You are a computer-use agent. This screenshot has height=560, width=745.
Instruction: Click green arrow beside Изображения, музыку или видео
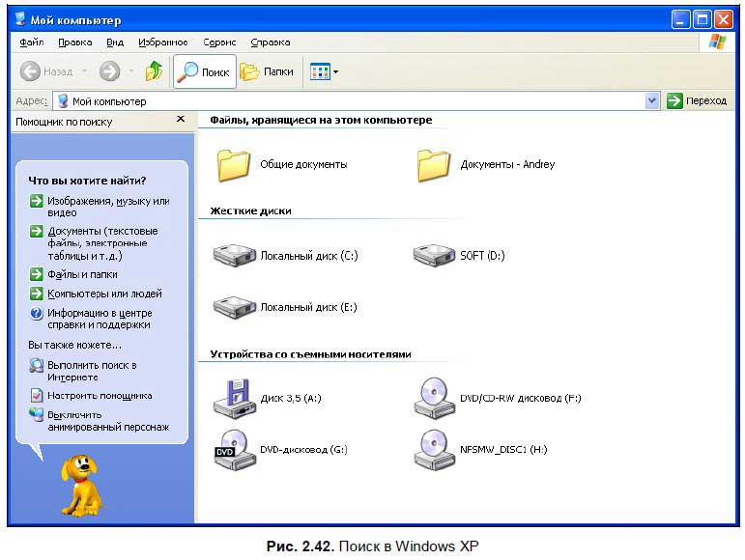(36, 201)
